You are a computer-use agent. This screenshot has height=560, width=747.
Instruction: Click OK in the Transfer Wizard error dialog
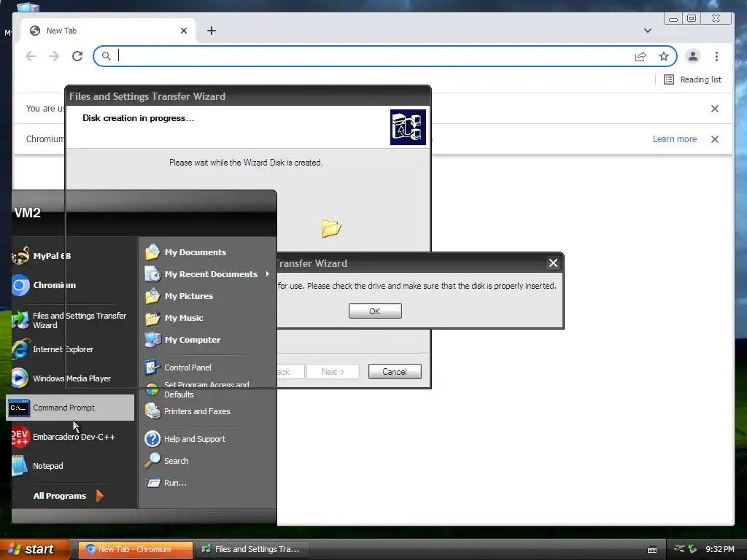point(375,311)
